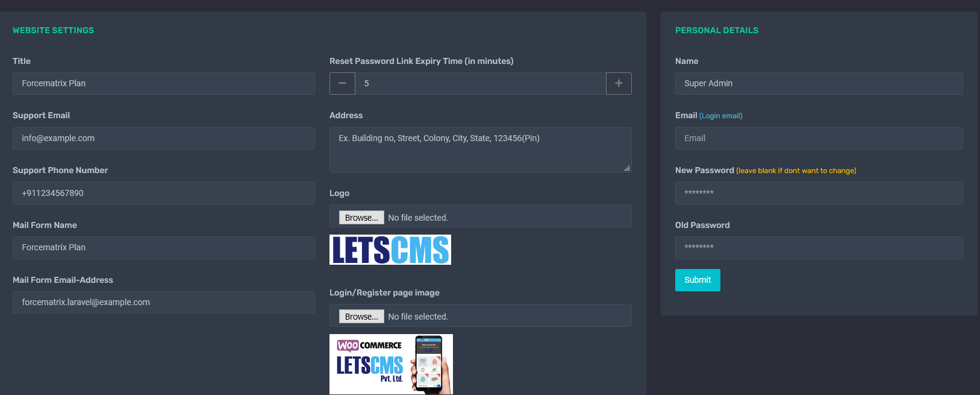
Task: Click the LETSCMS logo preview image
Action: (x=390, y=250)
